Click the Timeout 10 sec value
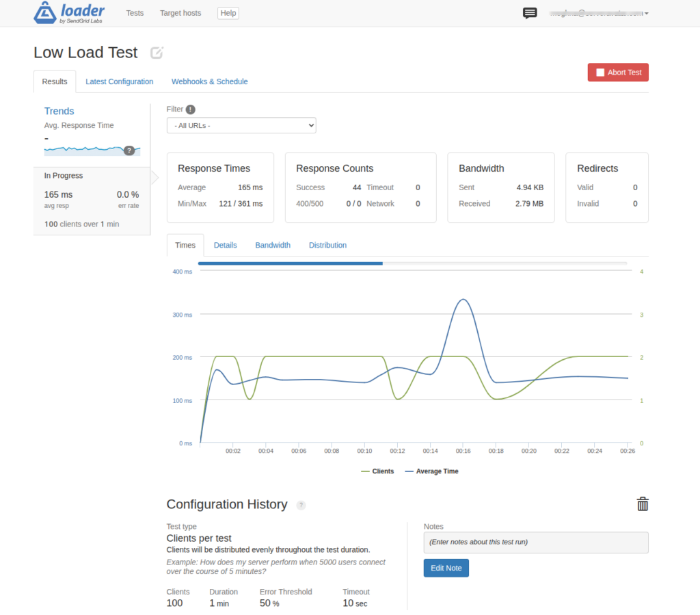This screenshot has width=700, height=615. pyautogui.click(x=355, y=603)
